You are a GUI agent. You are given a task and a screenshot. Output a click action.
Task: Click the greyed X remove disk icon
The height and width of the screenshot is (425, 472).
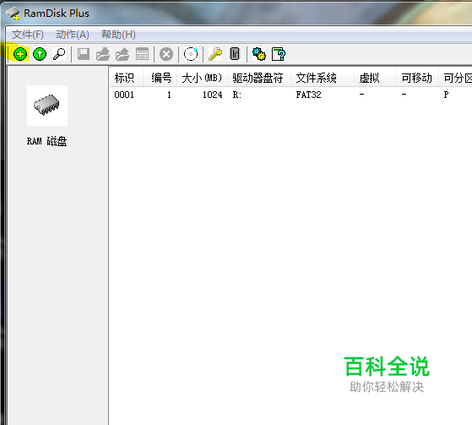point(166,54)
